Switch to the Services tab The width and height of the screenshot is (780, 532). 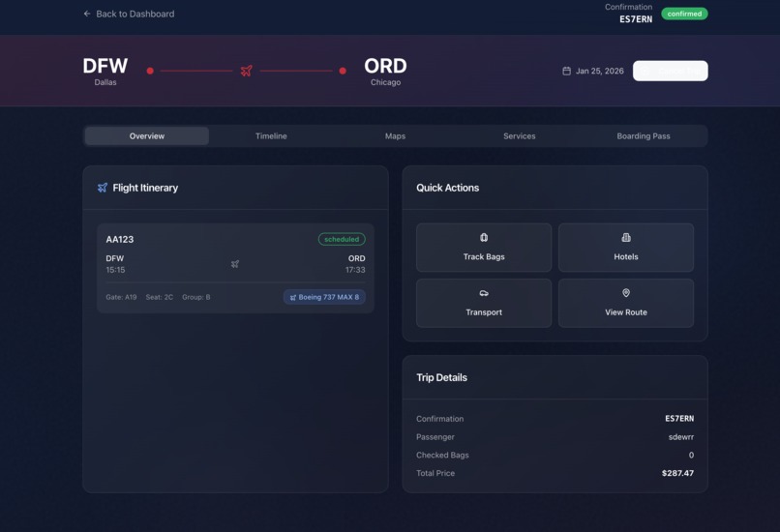[x=520, y=135]
